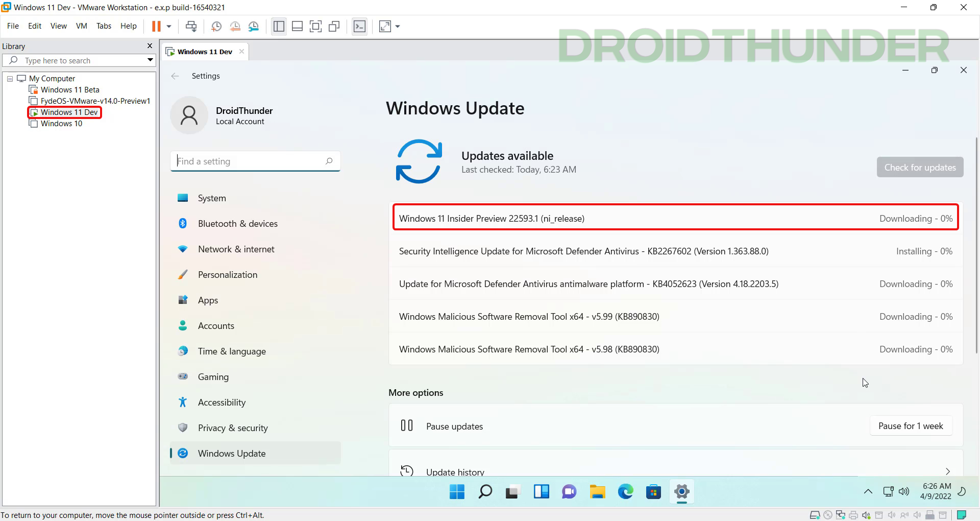Open the Help menu
980x521 pixels.
[x=129, y=26]
